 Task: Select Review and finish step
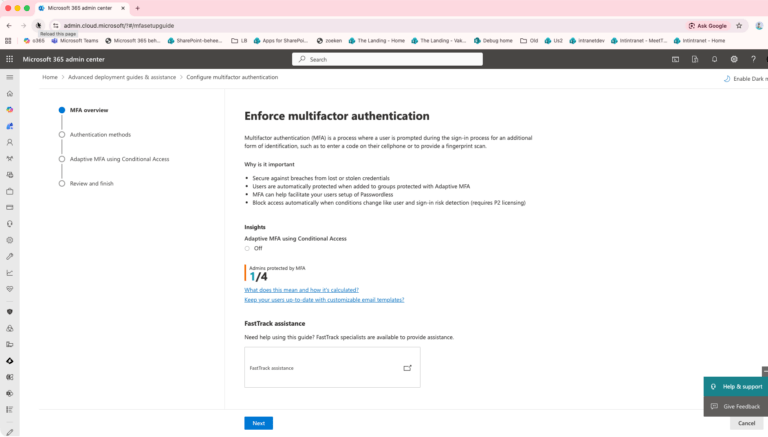91,184
